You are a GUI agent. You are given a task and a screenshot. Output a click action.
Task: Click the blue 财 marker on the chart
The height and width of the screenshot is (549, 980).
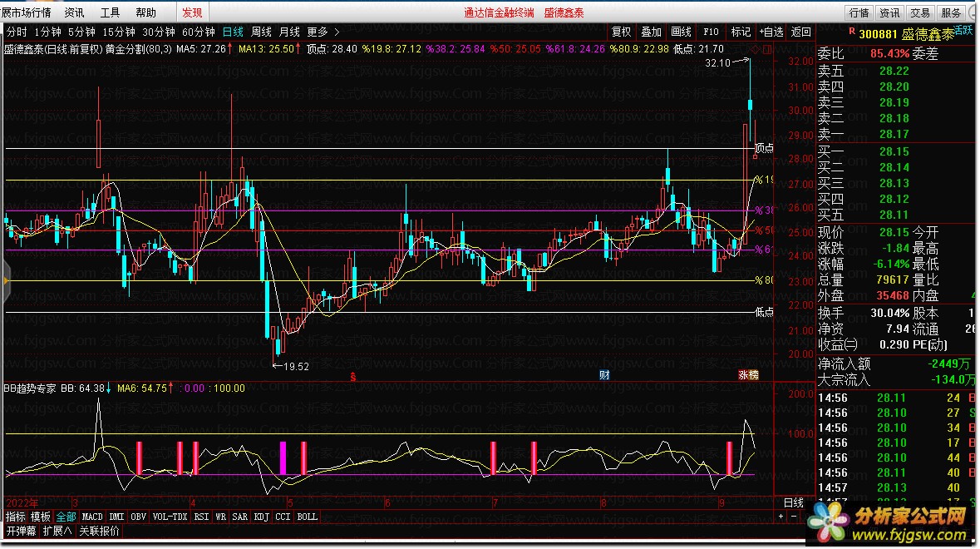coord(604,375)
